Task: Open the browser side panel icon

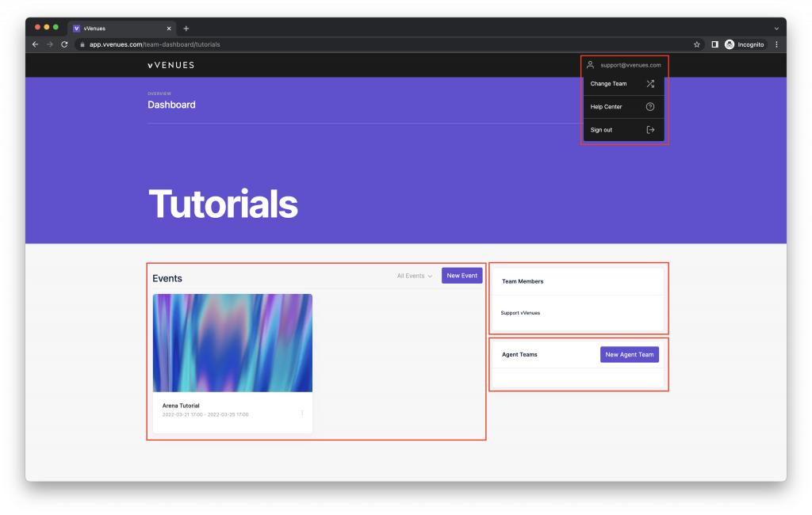Action: [x=714, y=44]
